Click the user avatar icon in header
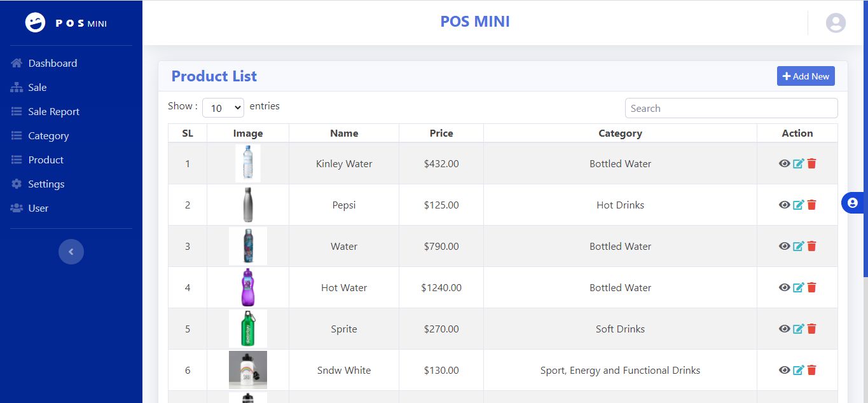Image resolution: width=868 pixels, height=403 pixels. click(836, 23)
